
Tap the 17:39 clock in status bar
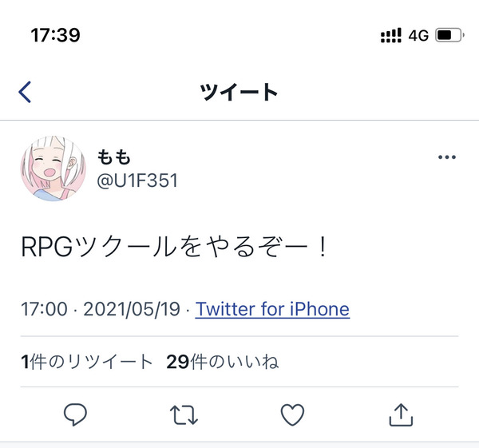[56, 35]
